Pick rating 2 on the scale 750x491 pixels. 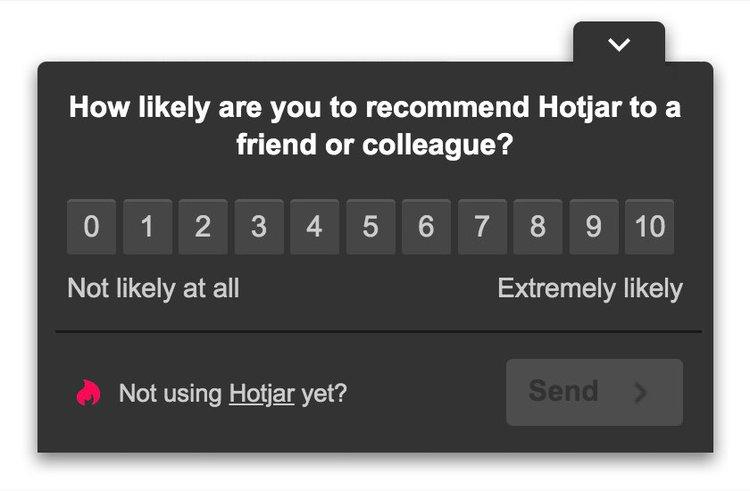click(x=203, y=227)
